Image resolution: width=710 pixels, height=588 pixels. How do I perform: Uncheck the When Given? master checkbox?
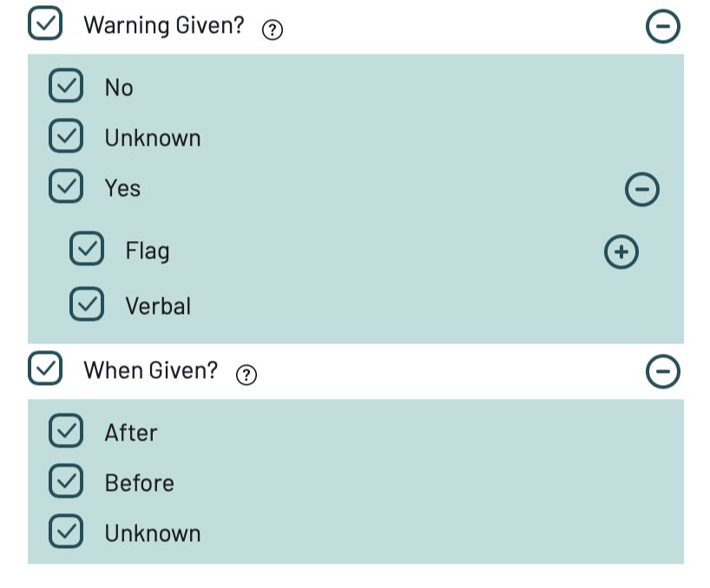[45, 369]
